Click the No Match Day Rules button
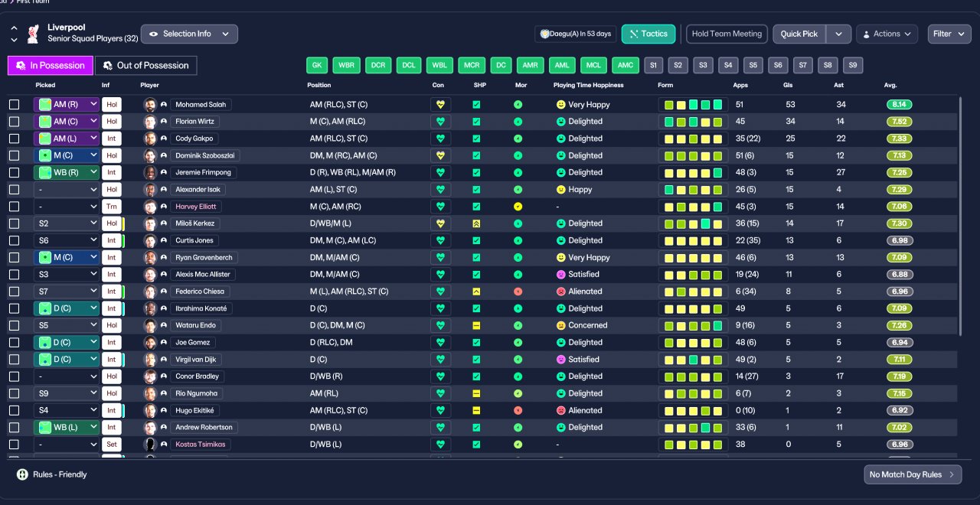Image resolution: width=980 pixels, height=505 pixels. 913,474
